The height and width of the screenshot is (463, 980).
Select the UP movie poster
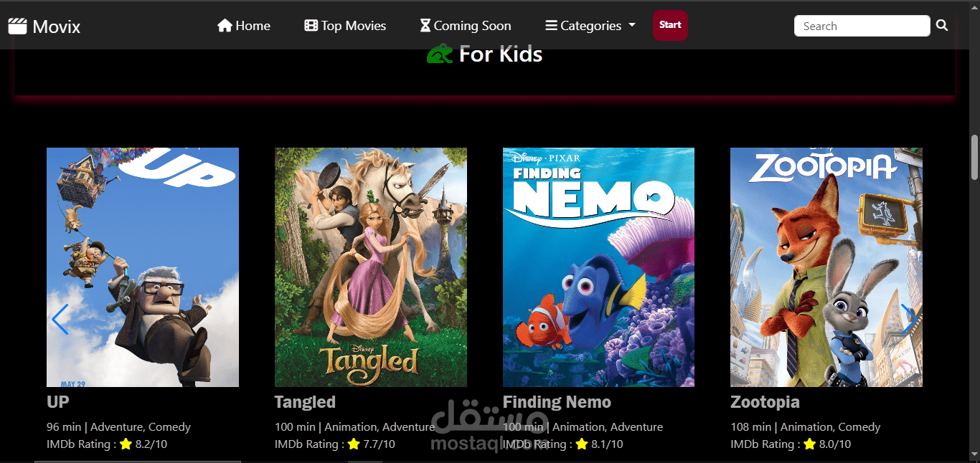tap(143, 267)
